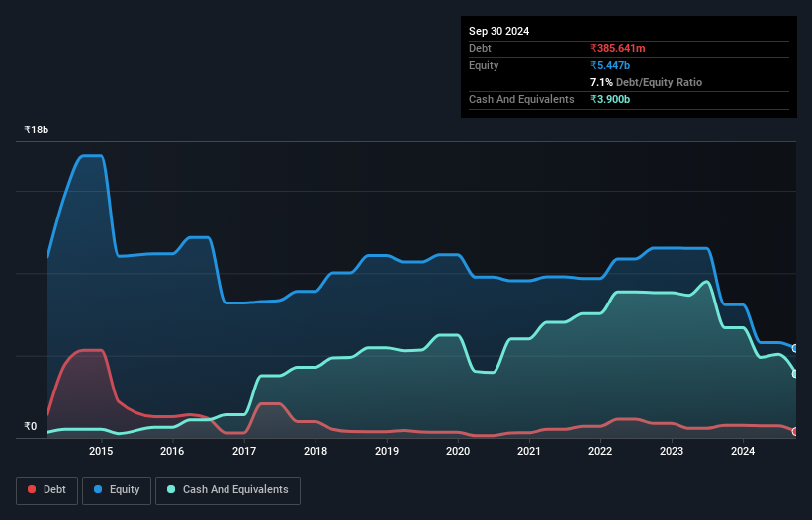Image resolution: width=812 pixels, height=520 pixels.
Task: Select the blue Equity endpoint marker
Action: point(795,348)
